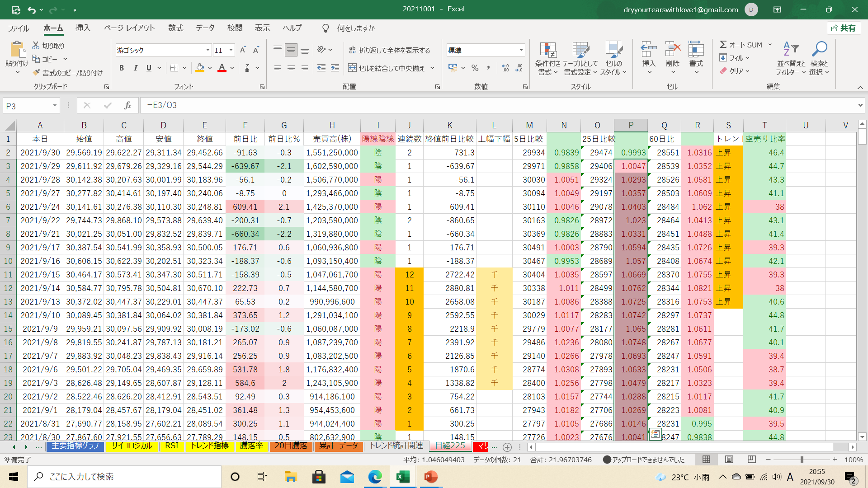Open PowerPoint from the taskbar

pos(430,477)
